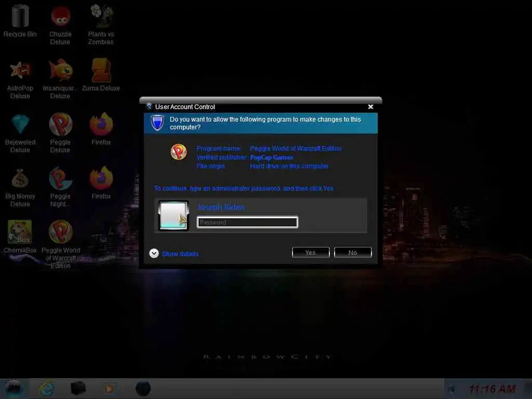Open the Recycle Bin desktop icon
The height and width of the screenshot is (399, 532).
[20, 20]
